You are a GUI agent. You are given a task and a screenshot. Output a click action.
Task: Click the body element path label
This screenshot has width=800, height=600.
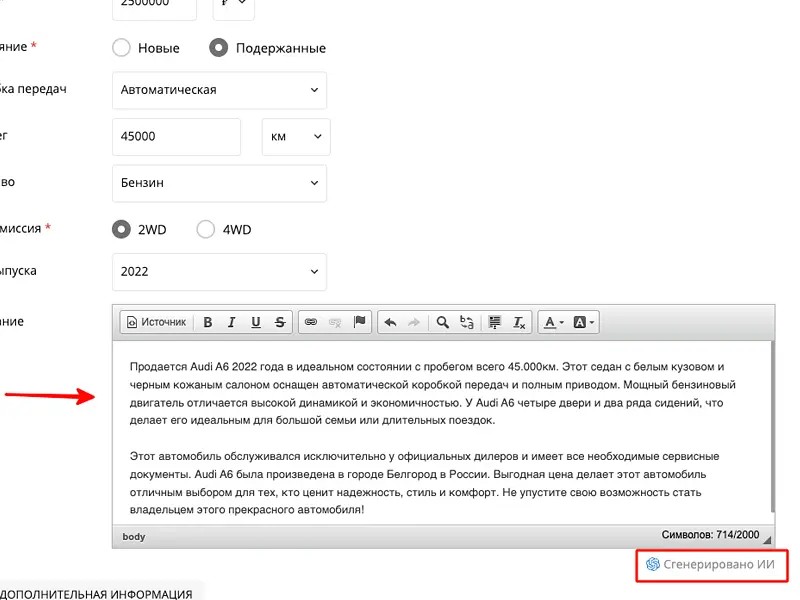(134, 537)
